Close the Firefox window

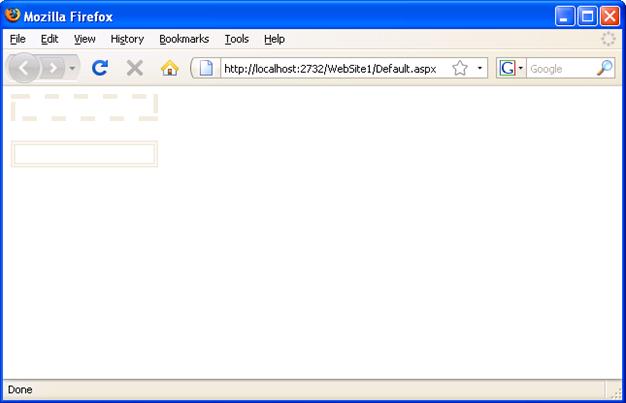pyautogui.click(x=610, y=16)
